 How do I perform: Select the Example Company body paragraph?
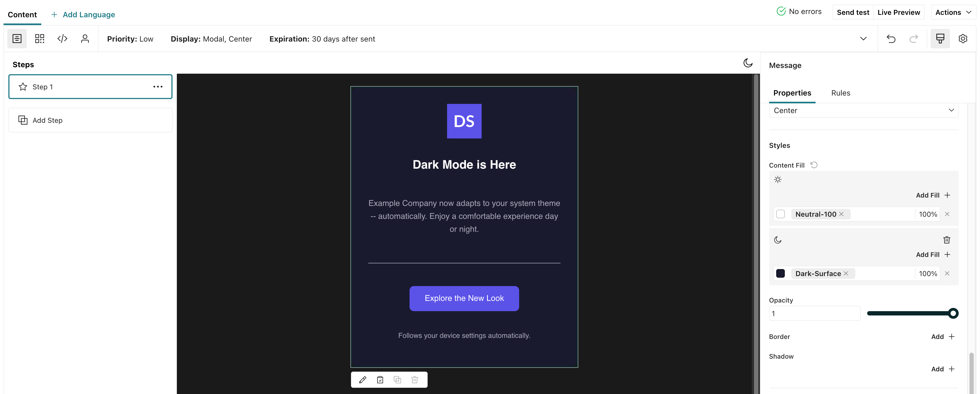[464, 216]
